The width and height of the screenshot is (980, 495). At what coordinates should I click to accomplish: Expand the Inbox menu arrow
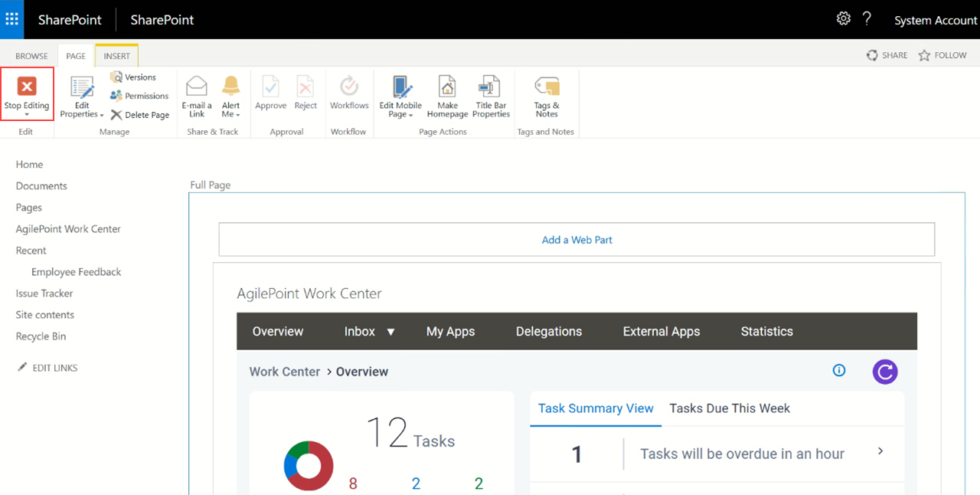click(x=390, y=332)
